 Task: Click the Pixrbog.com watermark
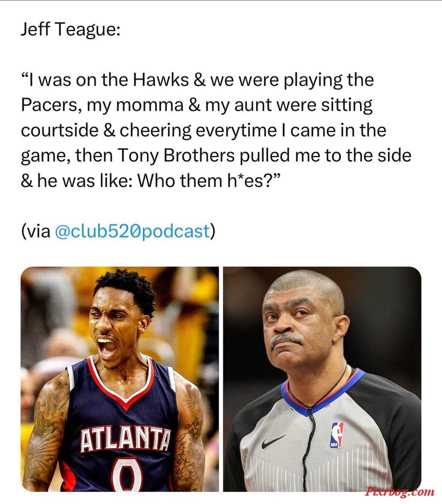[400, 492]
